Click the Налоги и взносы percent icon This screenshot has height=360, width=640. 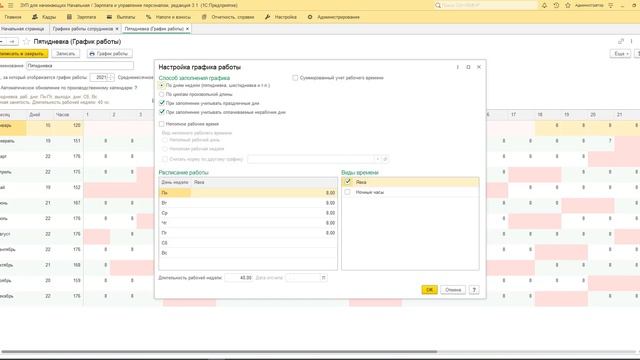[148, 17]
